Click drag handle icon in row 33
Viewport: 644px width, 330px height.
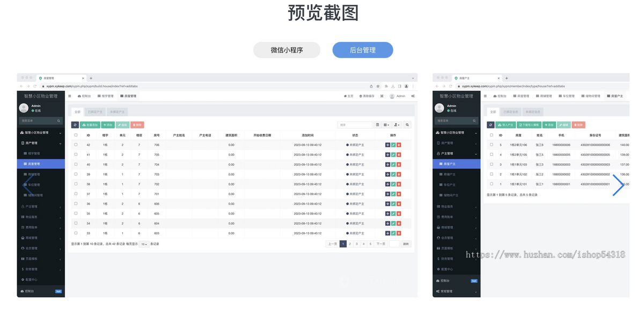387,233
